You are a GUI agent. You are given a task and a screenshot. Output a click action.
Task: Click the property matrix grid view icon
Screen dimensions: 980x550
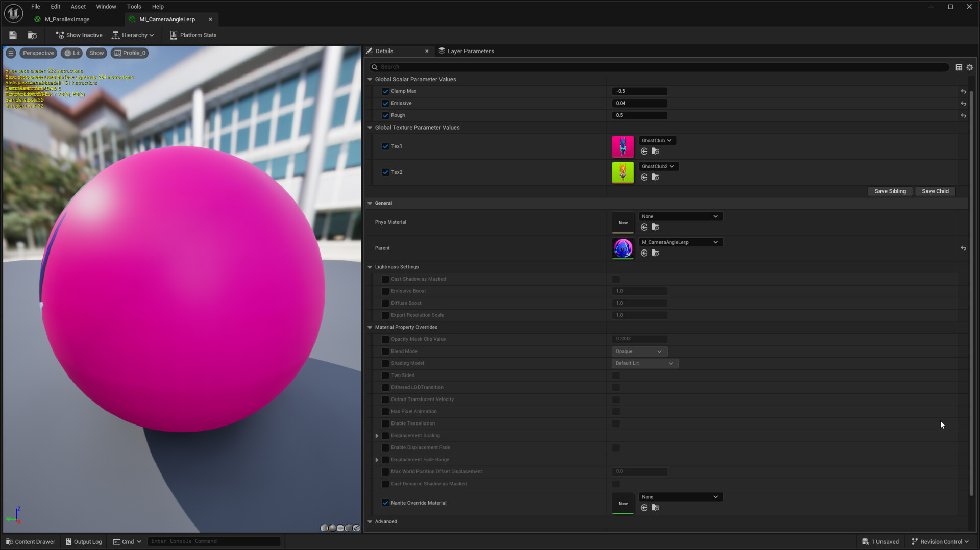[x=959, y=67]
